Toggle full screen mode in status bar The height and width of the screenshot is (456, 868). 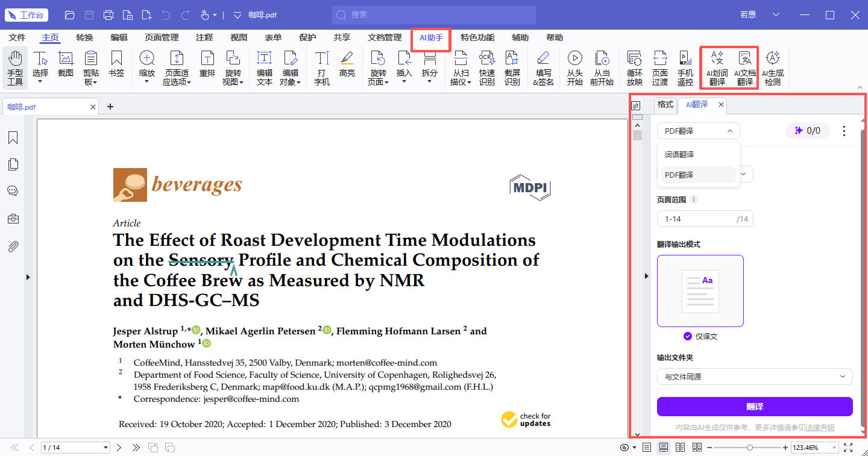point(849,448)
